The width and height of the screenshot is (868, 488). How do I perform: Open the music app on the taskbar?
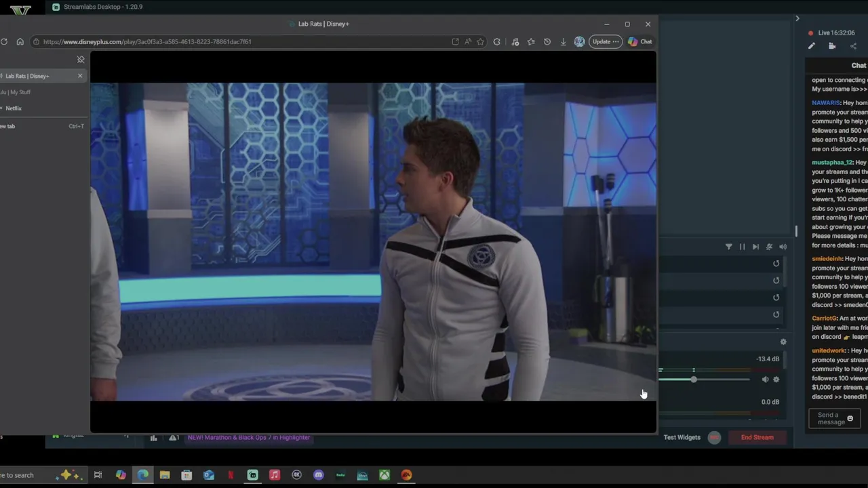(x=275, y=475)
